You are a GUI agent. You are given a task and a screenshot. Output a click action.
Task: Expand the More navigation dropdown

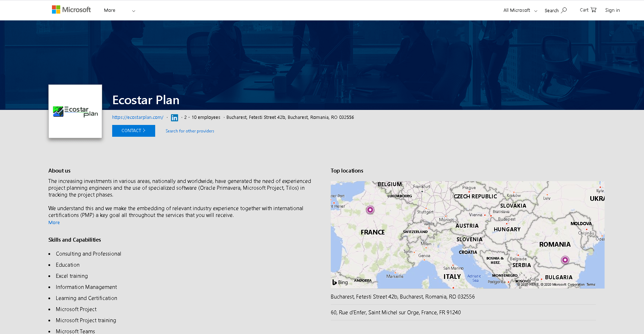[x=120, y=10]
